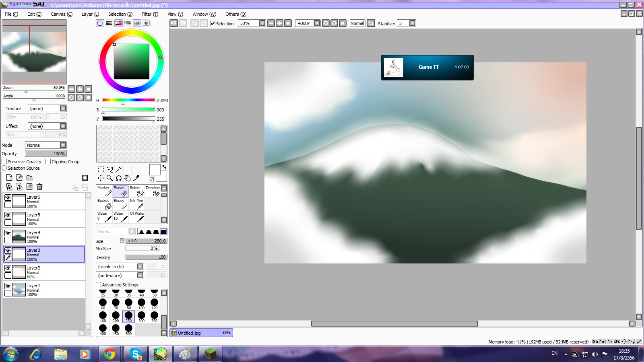
Task: Clear the layer with the eraser-page icon
Action: pos(29,187)
